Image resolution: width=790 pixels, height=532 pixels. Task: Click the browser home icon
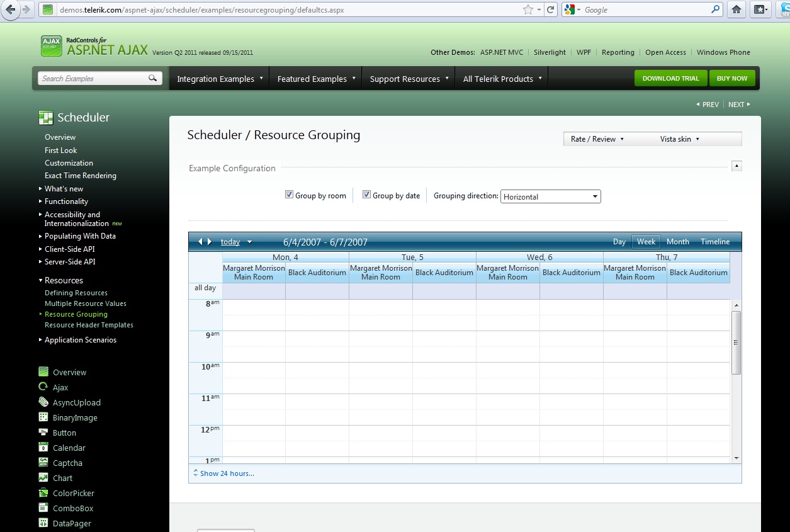(x=736, y=9)
